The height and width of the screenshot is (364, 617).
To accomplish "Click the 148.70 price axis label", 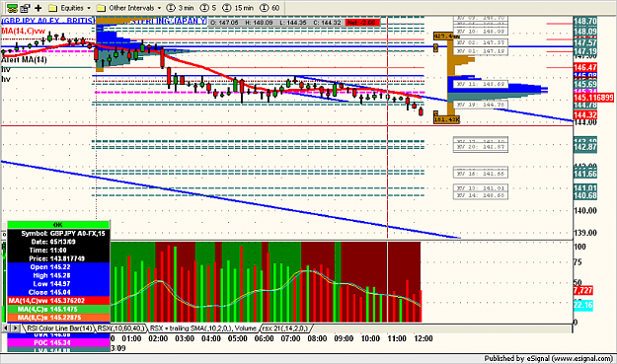I will point(585,22).
